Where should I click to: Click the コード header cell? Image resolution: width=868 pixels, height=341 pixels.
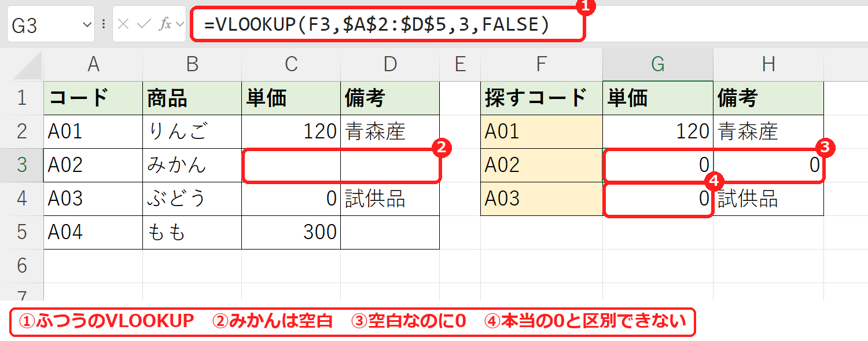pos(93,98)
